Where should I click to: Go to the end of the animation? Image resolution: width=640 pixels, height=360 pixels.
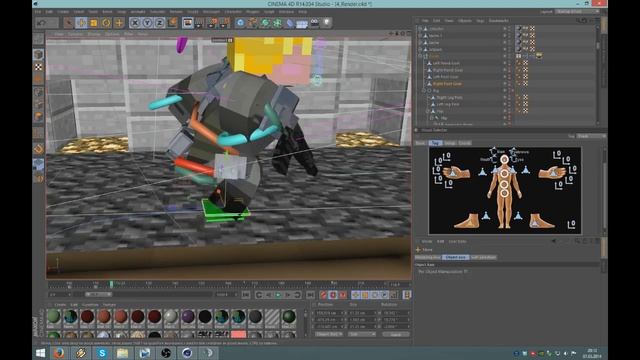[x=311, y=295]
